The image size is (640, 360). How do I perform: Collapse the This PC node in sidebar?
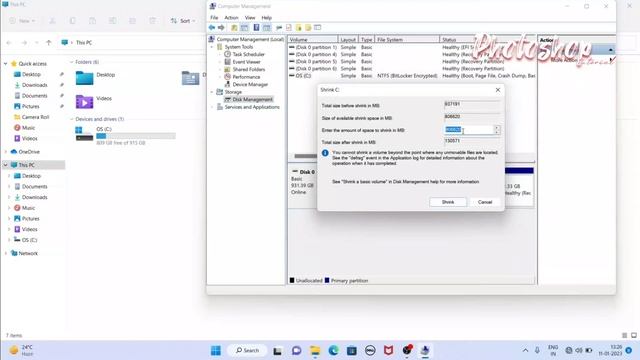(5, 165)
